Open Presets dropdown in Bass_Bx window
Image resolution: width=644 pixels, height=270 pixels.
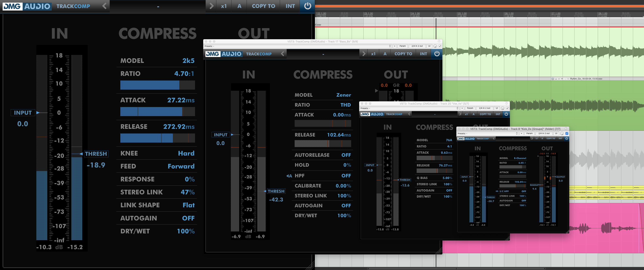click(x=298, y=46)
